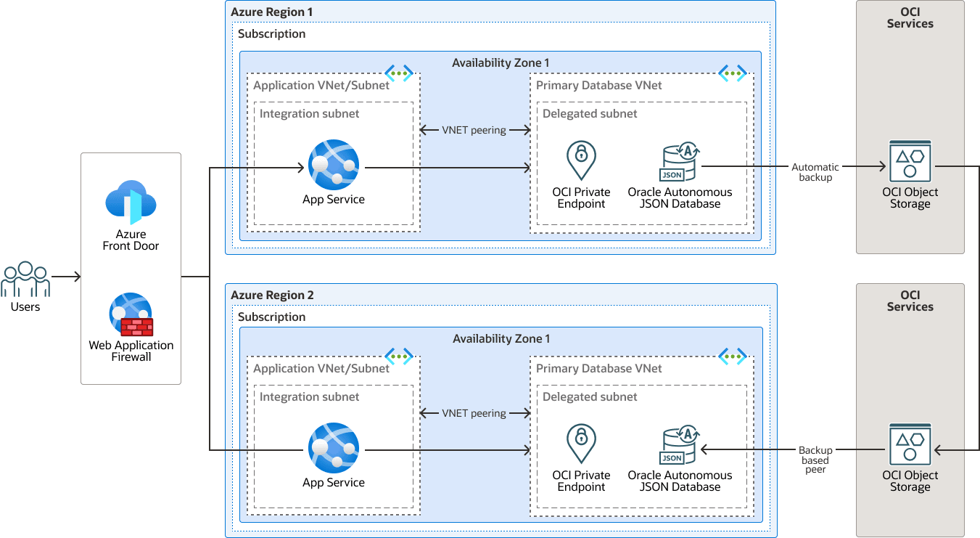Click the 'Web Application Firewall' caption
Viewport: 980px width, 538px height.
click(131, 351)
